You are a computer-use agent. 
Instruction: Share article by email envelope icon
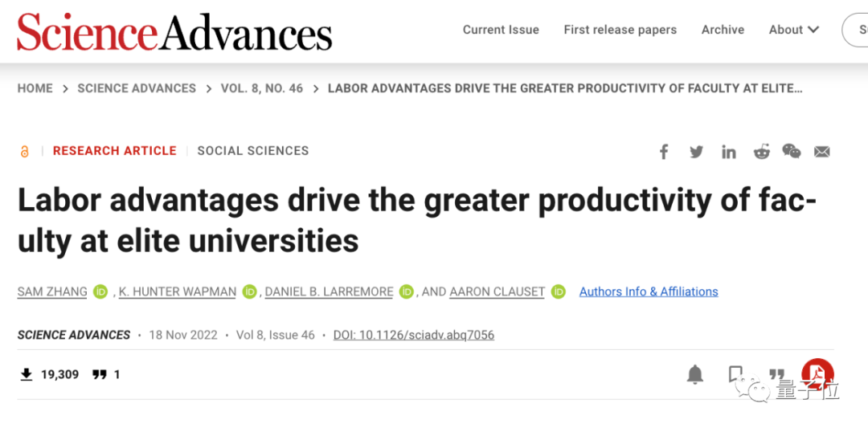point(822,152)
